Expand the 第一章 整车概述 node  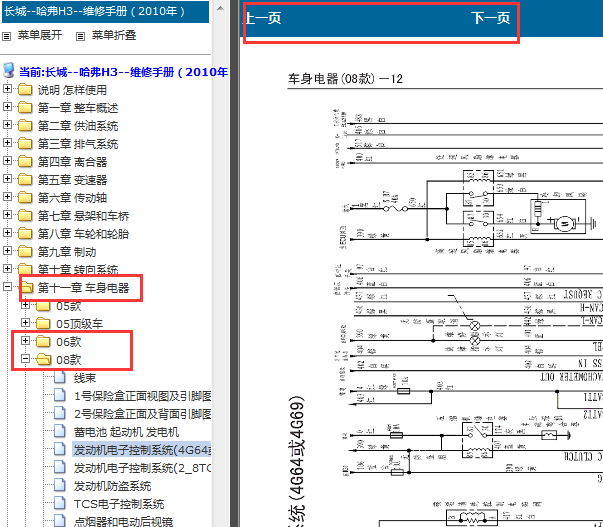pos(7,107)
